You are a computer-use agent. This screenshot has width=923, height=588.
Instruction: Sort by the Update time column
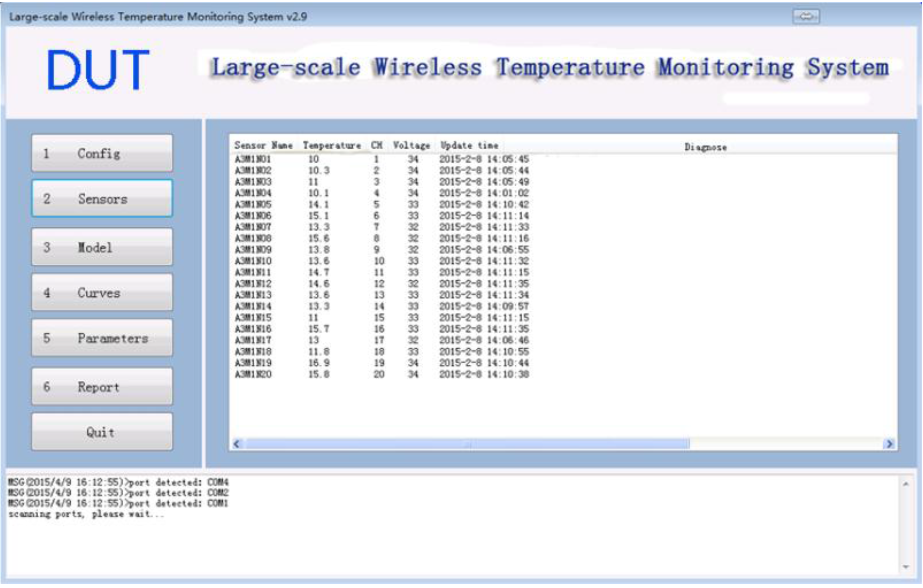click(469, 146)
